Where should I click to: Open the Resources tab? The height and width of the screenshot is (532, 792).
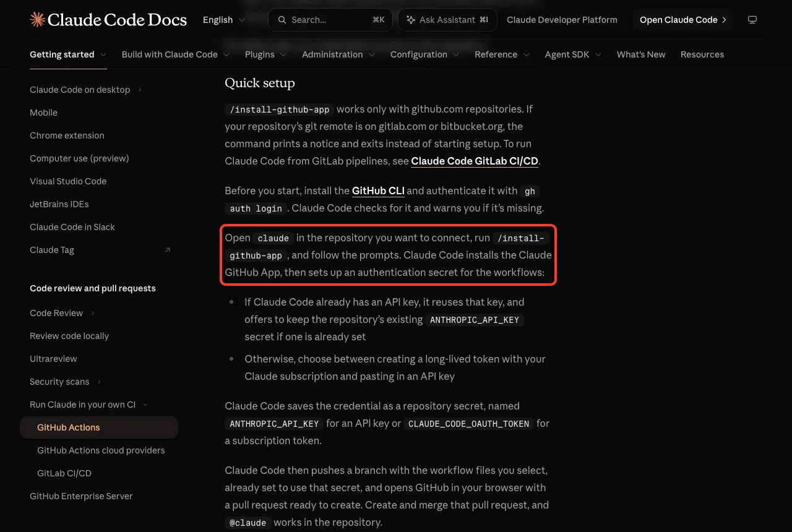(x=702, y=54)
